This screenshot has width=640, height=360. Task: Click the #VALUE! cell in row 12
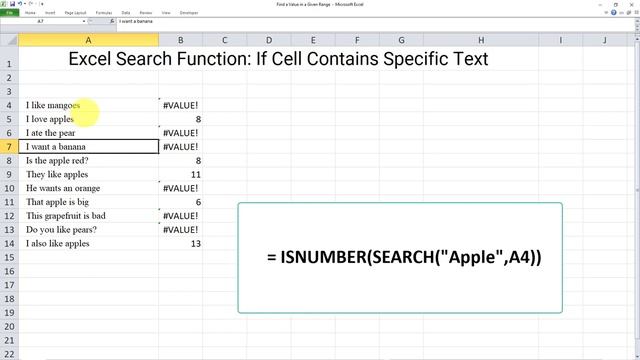pyautogui.click(x=180, y=216)
